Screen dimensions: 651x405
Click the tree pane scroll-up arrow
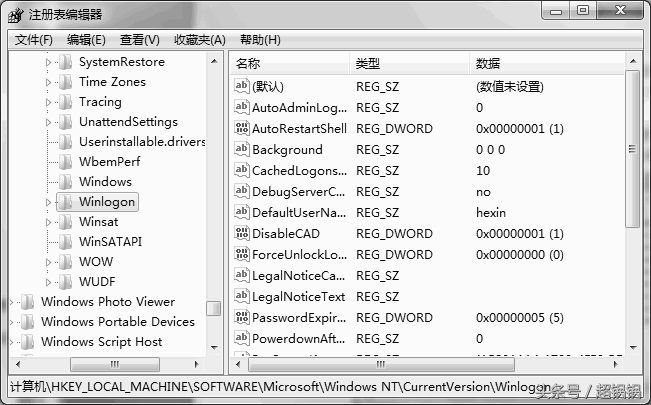[214, 61]
